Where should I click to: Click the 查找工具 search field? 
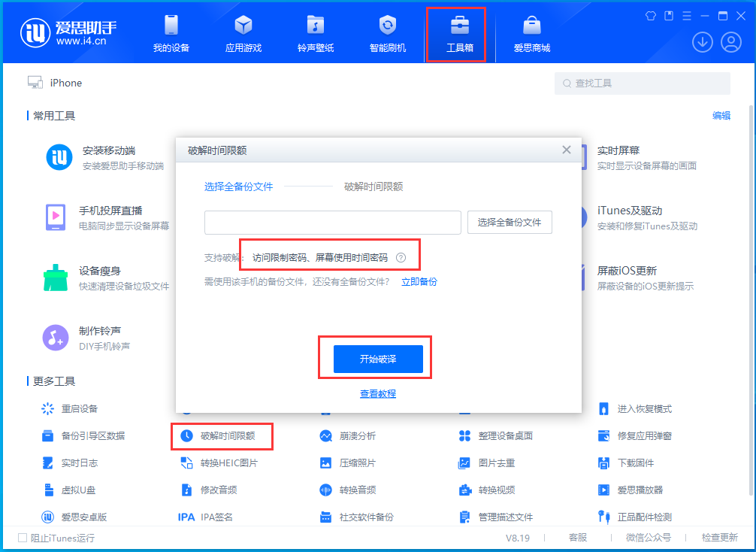point(643,83)
